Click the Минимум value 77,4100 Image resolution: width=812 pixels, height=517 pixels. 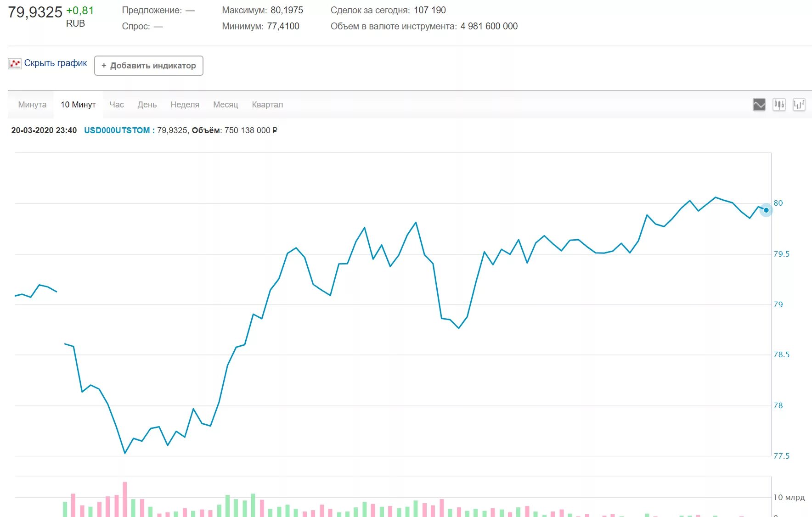click(283, 26)
